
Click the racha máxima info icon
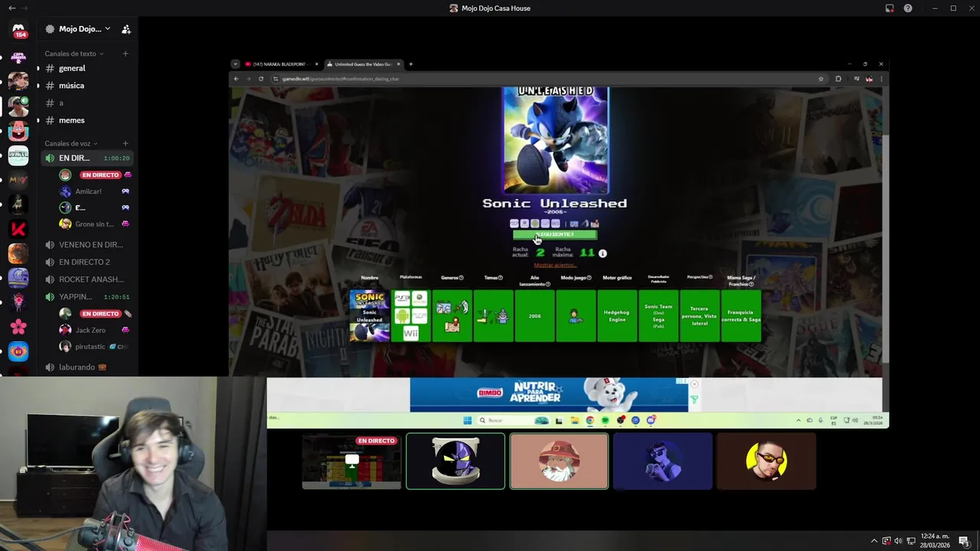(603, 253)
